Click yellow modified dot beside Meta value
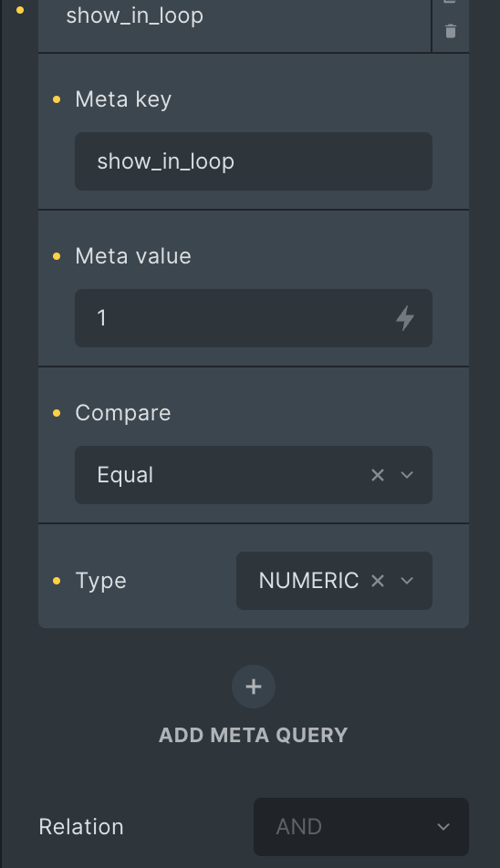The width and height of the screenshot is (500, 868). (57, 256)
